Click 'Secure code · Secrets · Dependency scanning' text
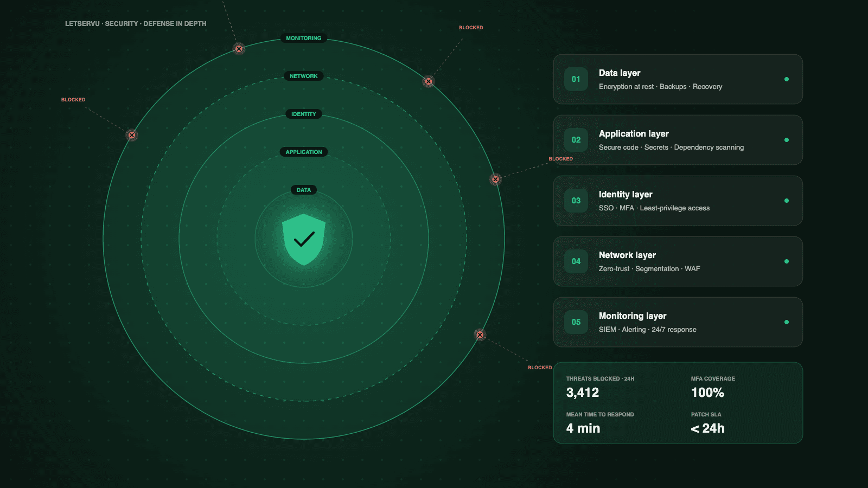Viewport: 868px width, 488px height. [671, 147]
